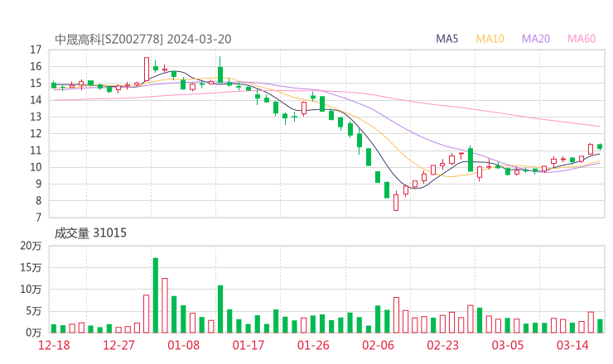Click the price axis label 7
613x364 pixels.
pos(38,218)
